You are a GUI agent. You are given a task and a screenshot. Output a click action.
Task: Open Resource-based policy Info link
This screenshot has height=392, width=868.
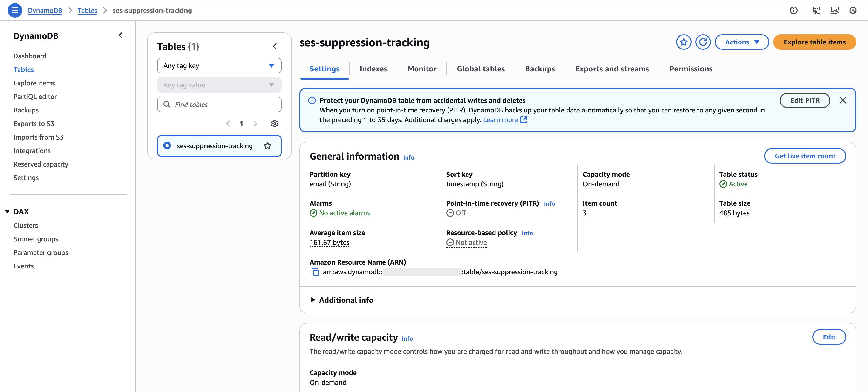pos(527,233)
